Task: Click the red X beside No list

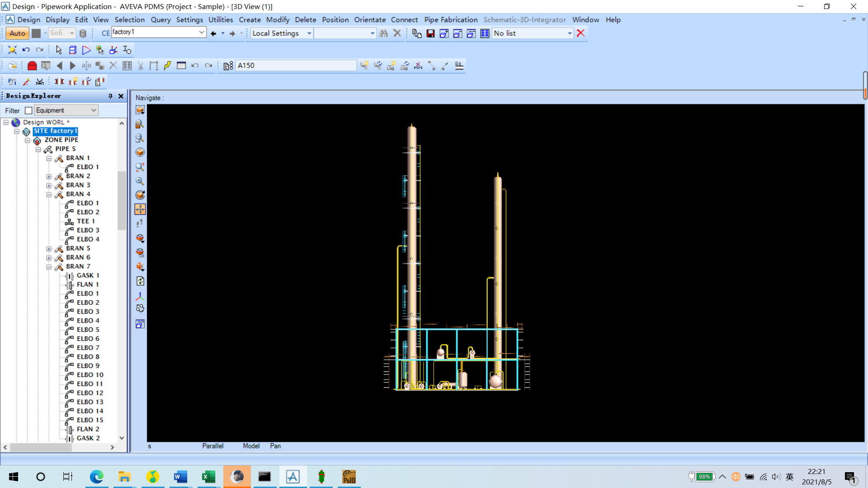Action: [581, 33]
